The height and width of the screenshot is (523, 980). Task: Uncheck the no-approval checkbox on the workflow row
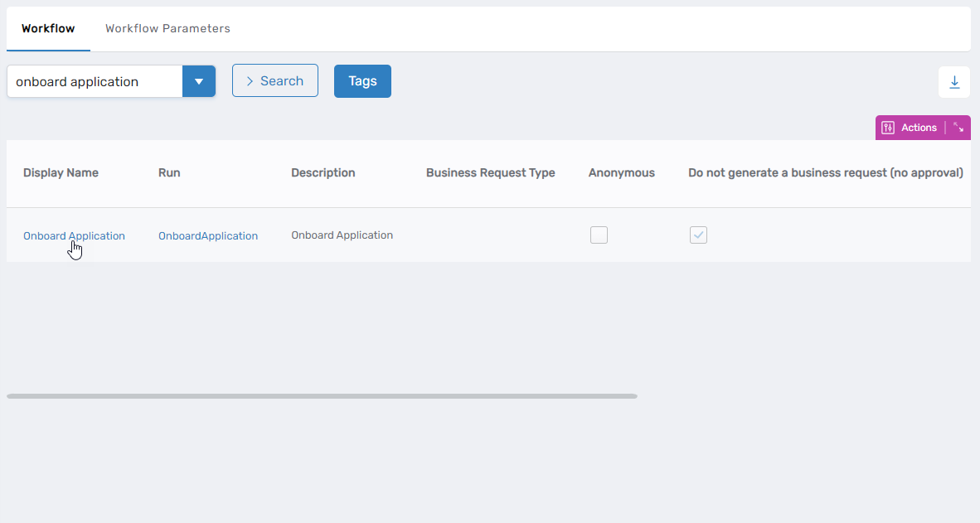698,235
